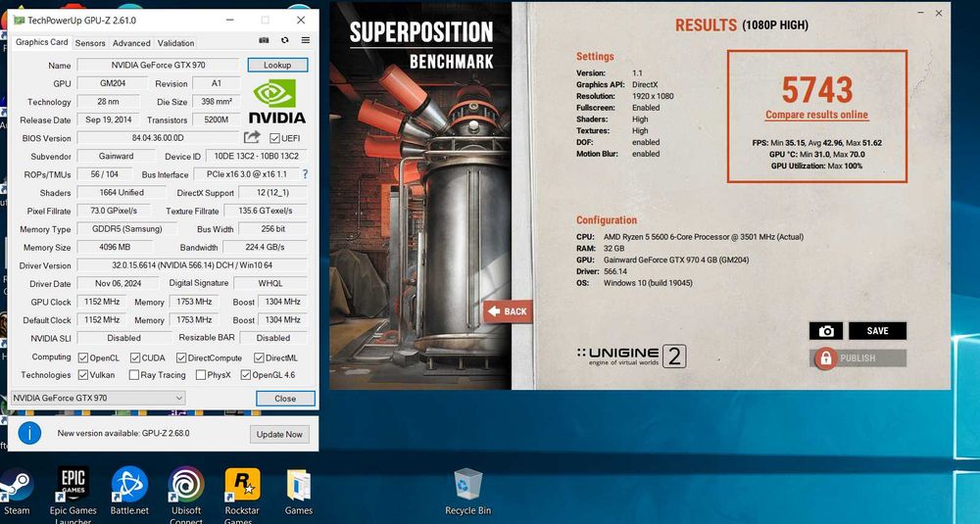
Task: Toggle the DirectML checkbox
Action: [259, 357]
